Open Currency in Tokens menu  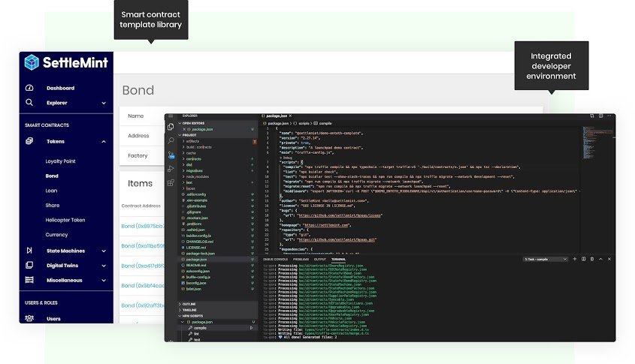56,235
